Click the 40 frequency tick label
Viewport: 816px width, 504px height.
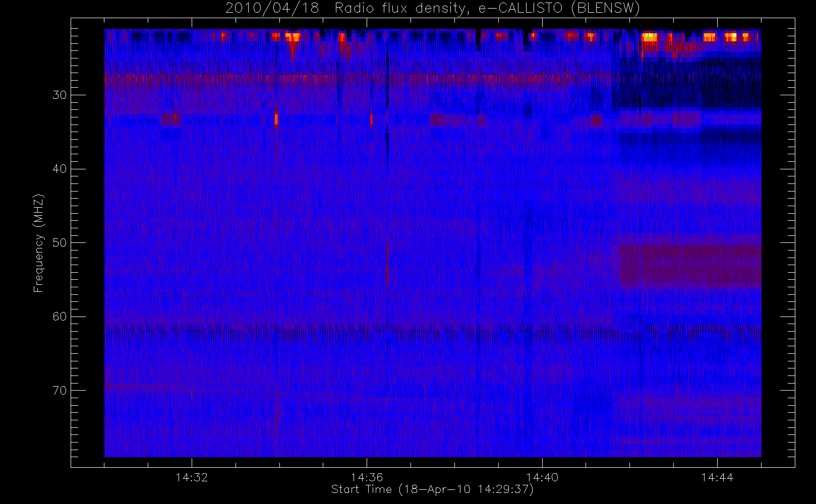[60, 169]
